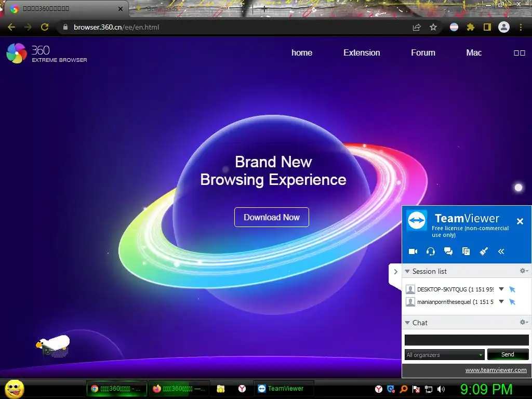Open the tray network icon
This screenshot has height=399, width=532.
(x=429, y=389)
